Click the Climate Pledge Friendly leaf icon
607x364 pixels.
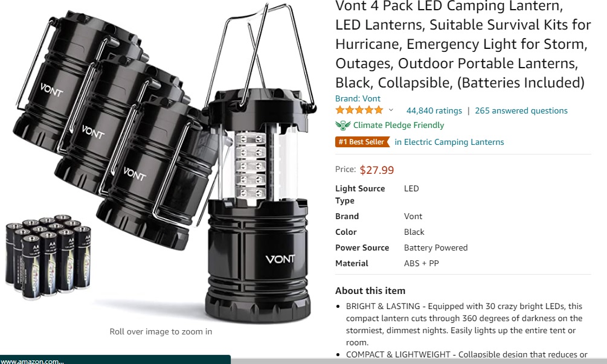point(343,126)
